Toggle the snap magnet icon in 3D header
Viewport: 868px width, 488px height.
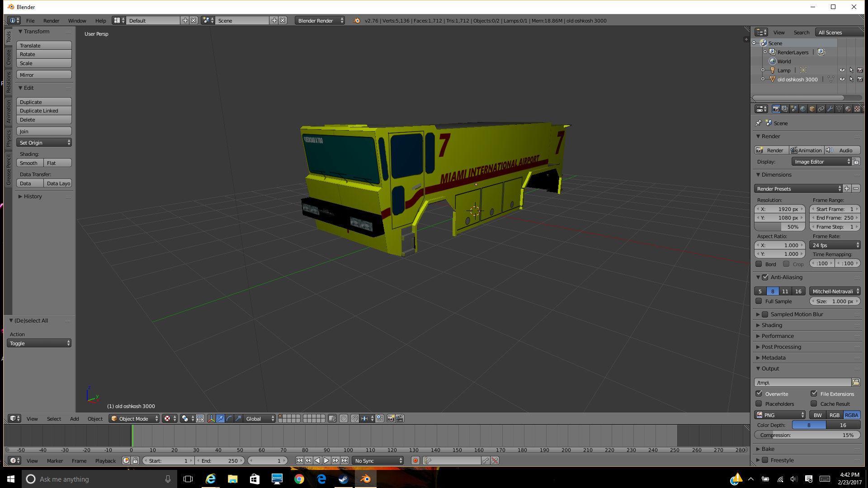355,418
